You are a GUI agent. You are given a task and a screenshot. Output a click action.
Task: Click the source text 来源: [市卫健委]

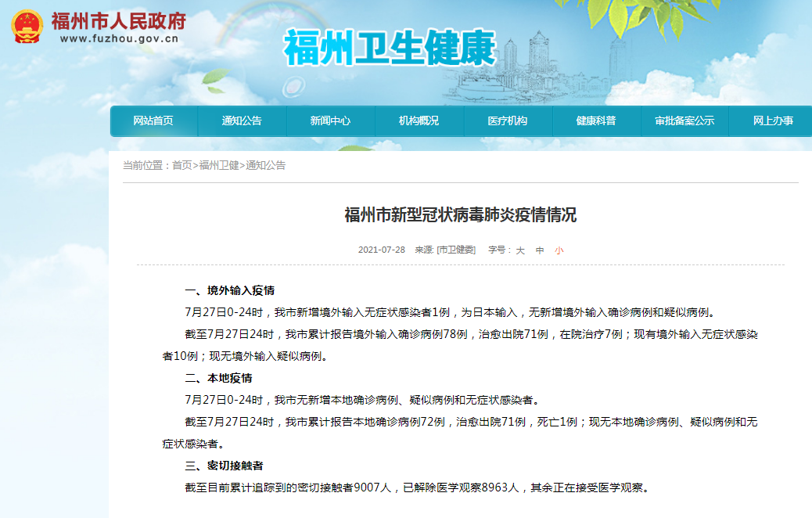[x=445, y=250]
